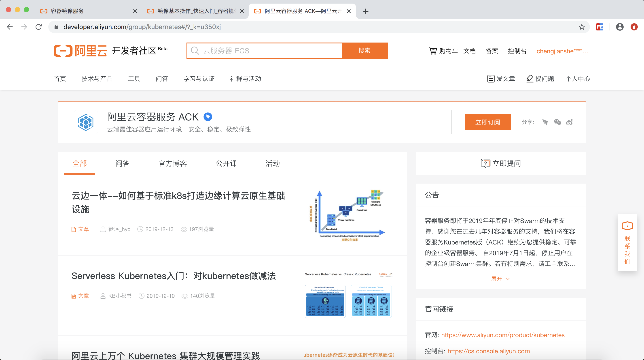Click the WeChat share icon

point(557,122)
